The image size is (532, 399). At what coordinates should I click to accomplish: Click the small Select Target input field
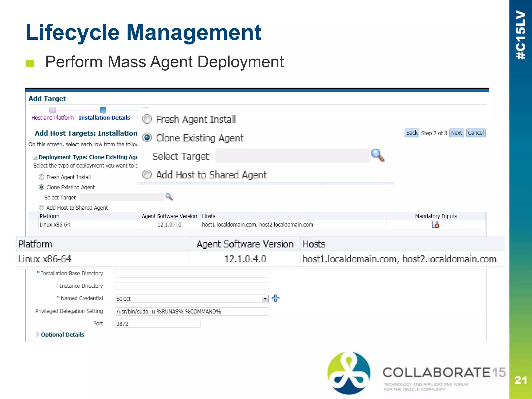tap(122, 197)
